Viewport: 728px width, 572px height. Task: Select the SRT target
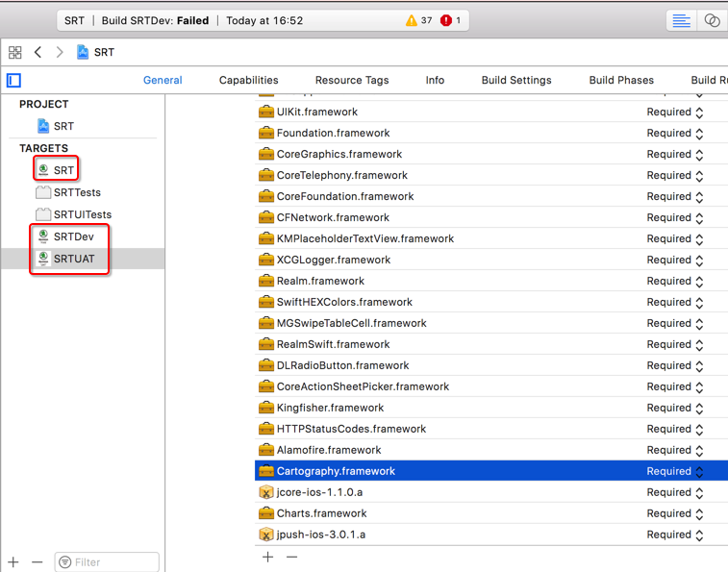pyautogui.click(x=56, y=170)
